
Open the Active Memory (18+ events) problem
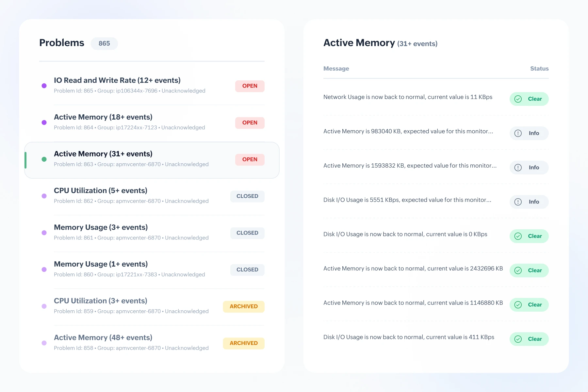tap(103, 117)
